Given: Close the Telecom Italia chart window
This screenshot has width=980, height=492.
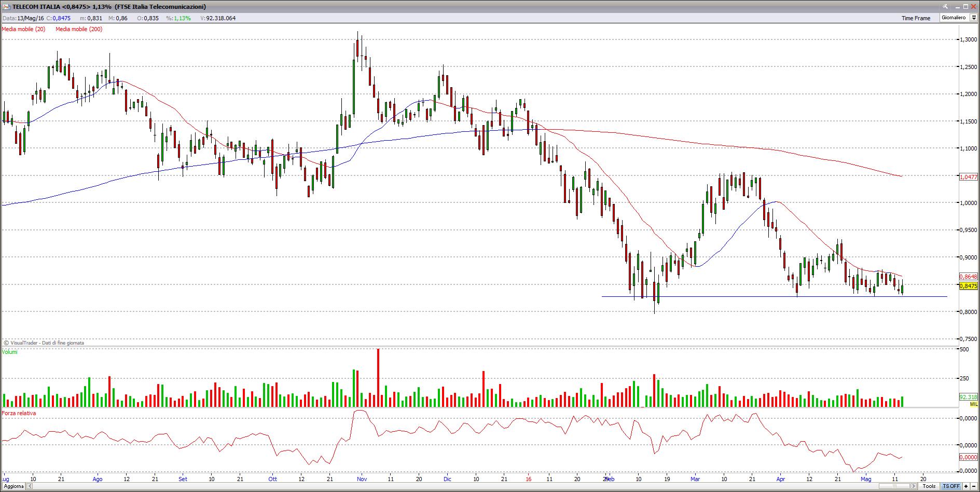Looking at the screenshot, I should pos(974,7).
